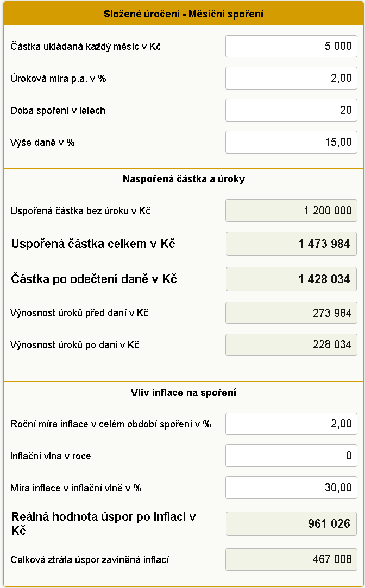Click the 'Složené úročení - Měsíční spoření' header
The width and height of the screenshot is (365, 588).
[184, 14]
